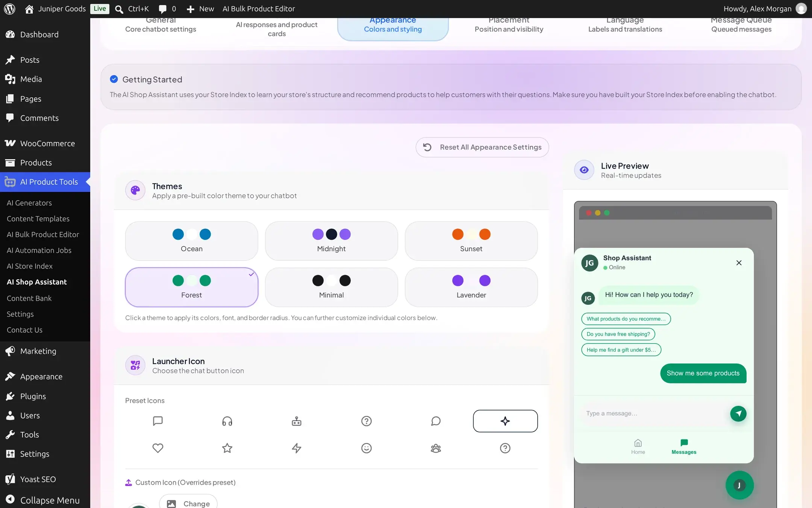The width and height of the screenshot is (812, 508).
Task: Open AI Bulk Product Editor submenu item
Action: [x=43, y=234]
